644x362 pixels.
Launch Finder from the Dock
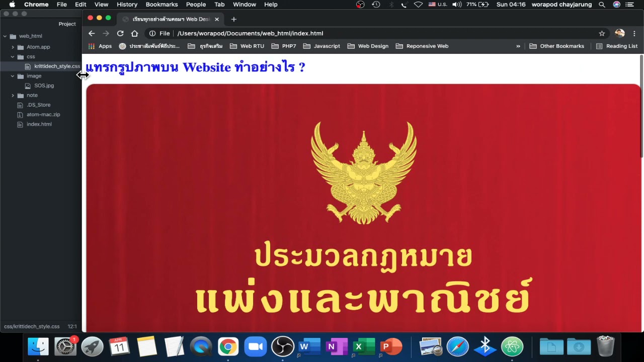coord(38,346)
